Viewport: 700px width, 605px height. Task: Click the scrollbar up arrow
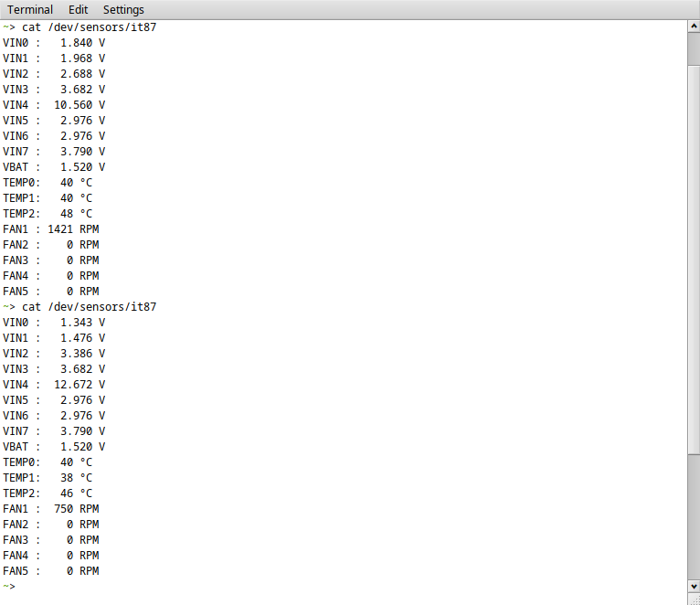[x=693, y=27]
